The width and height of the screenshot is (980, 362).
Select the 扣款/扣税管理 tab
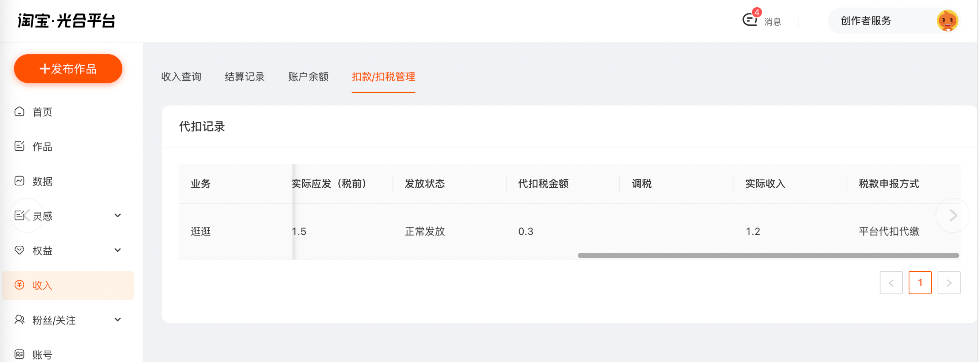point(383,76)
